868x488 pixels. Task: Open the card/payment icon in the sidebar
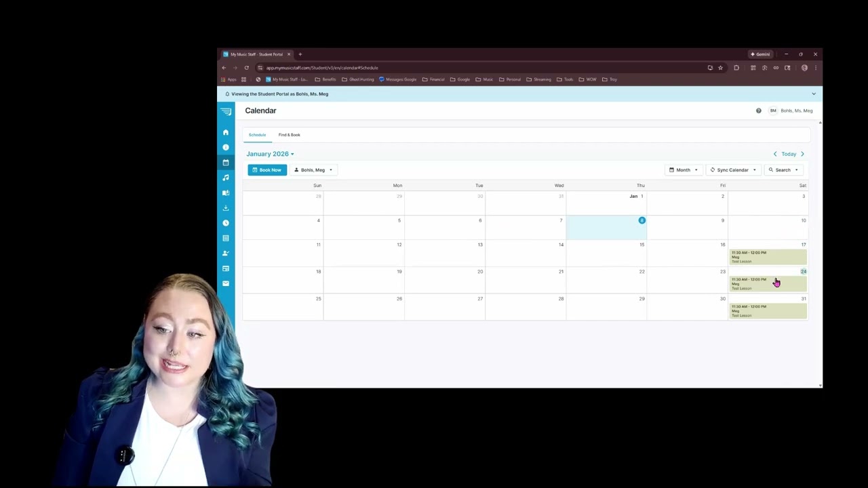pyautogui.click(x=226, y=268)
